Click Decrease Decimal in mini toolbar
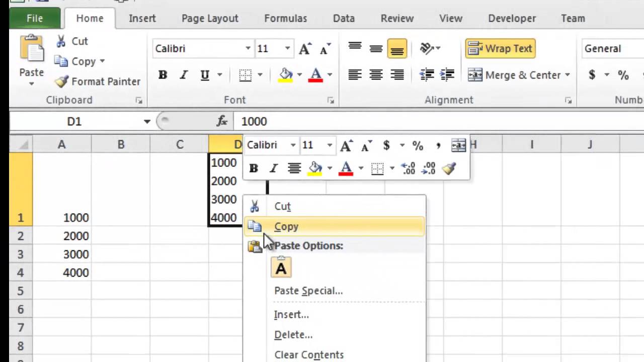 [x=429, y=169]
